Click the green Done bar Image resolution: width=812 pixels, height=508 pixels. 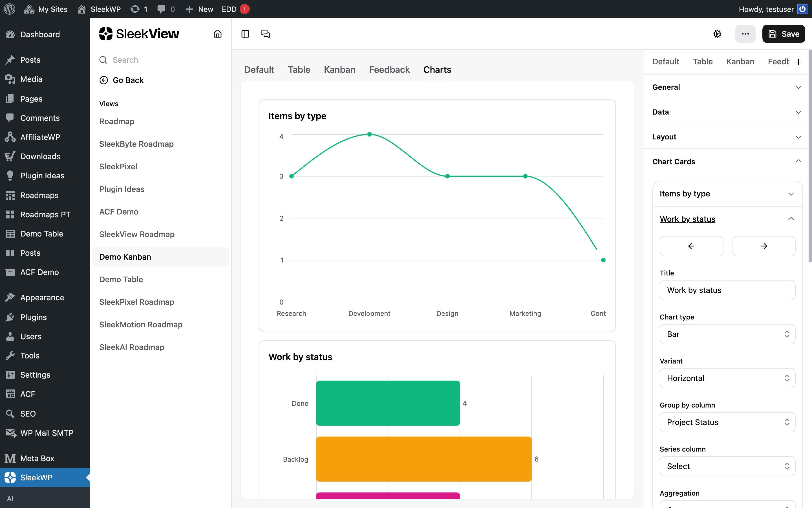388,403
